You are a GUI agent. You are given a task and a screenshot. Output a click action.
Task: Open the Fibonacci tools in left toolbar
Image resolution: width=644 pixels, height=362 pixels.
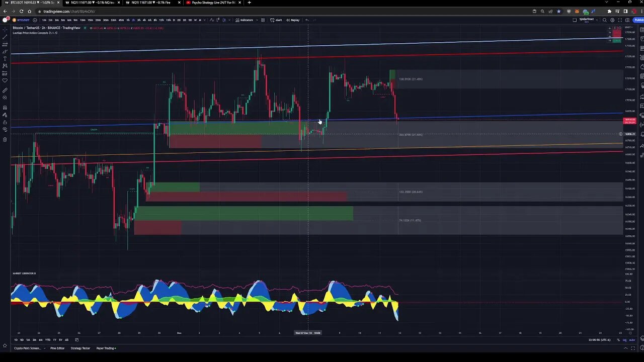click(x=5, y=44)
